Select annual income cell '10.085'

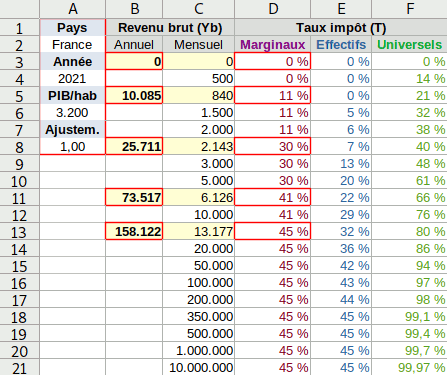click(134, 95)
